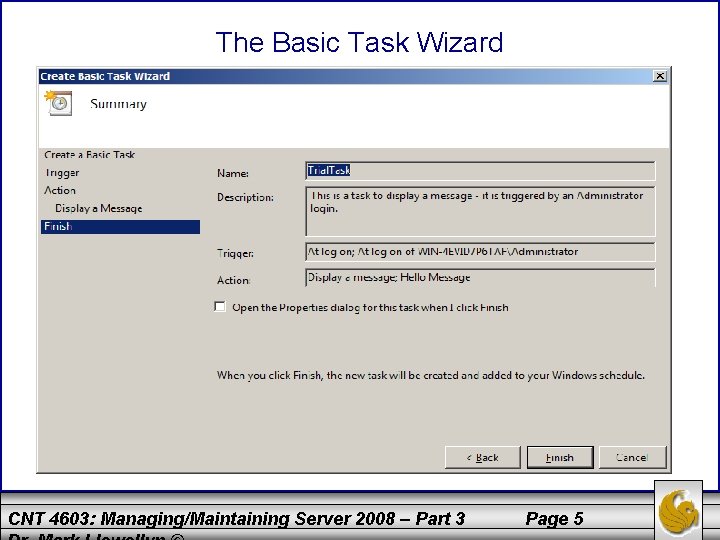Go back with the Back button
This screenshot has width=720, height=540.
click(483, 457)
